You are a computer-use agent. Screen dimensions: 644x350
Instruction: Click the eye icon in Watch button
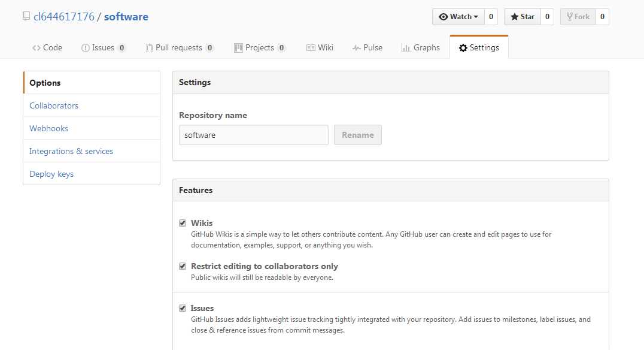(x=443, y=17)
